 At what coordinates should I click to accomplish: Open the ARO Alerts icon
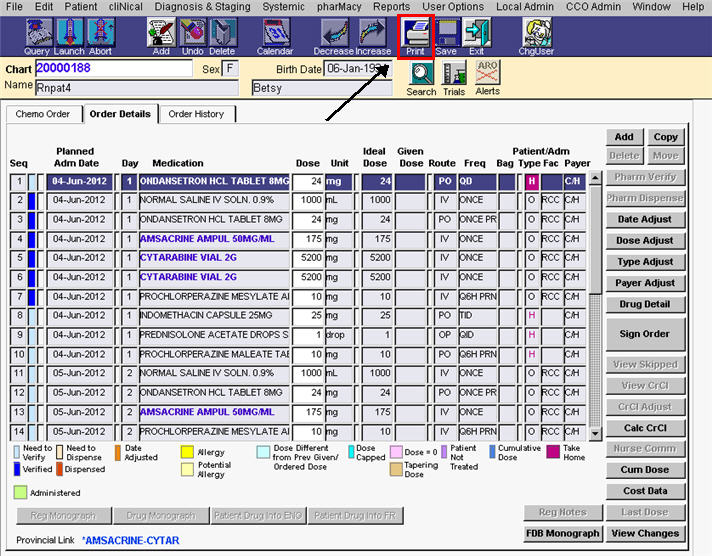(x=488, y=73)
